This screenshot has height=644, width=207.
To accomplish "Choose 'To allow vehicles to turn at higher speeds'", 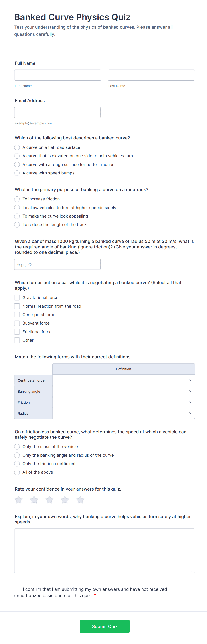I will click(x=17, y=208).
